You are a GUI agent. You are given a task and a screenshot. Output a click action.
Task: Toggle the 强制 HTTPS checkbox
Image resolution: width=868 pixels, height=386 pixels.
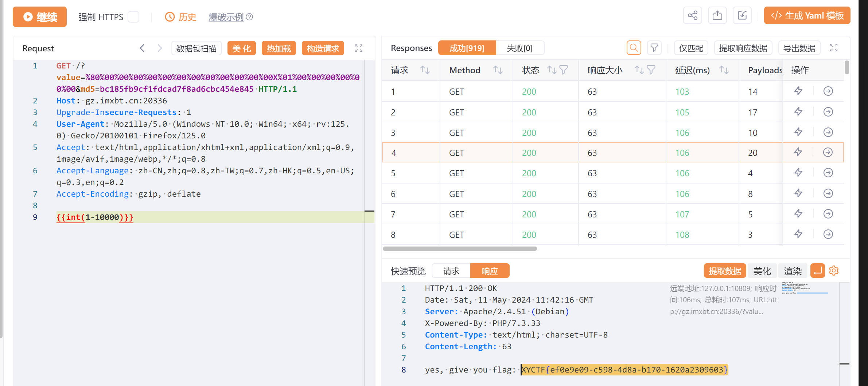tap(133, 17)
